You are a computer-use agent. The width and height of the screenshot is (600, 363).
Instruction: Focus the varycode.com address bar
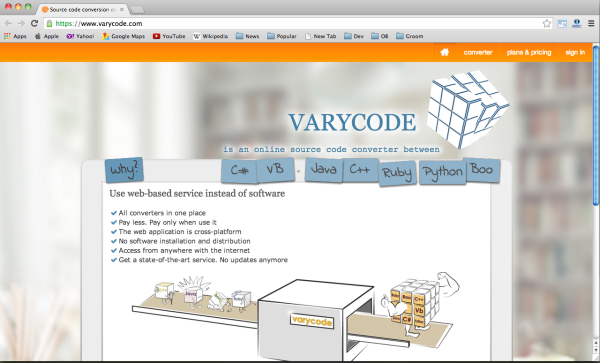(298, 24)
